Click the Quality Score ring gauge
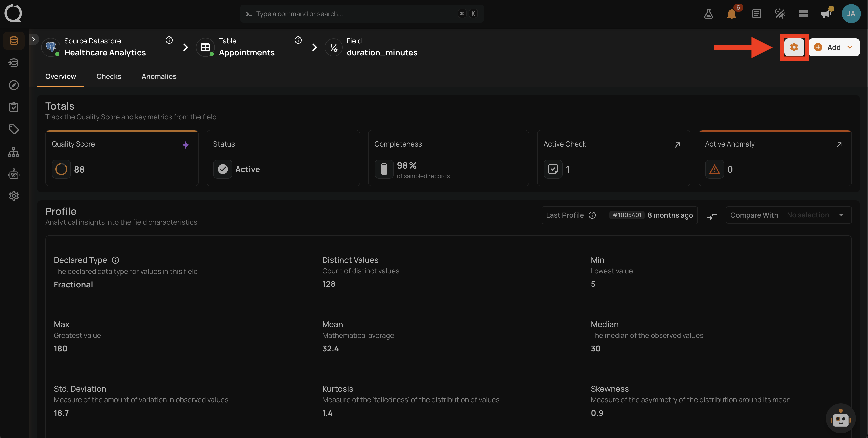This screenshot has height=438, width=868. [61, 169]
